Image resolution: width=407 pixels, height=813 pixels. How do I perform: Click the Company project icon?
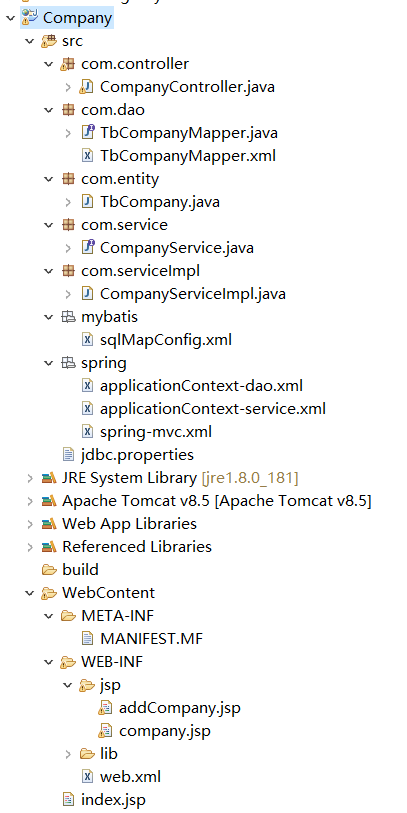tap(30, 18)
